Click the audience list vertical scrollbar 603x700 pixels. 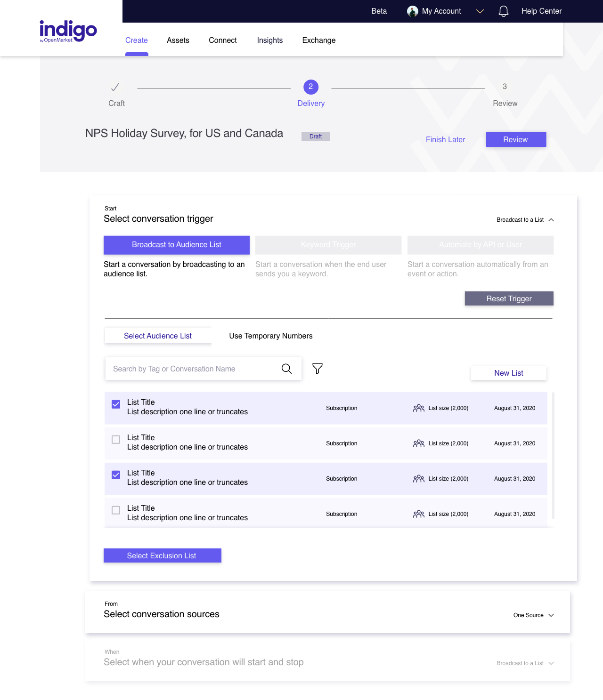tap(553, 455)
